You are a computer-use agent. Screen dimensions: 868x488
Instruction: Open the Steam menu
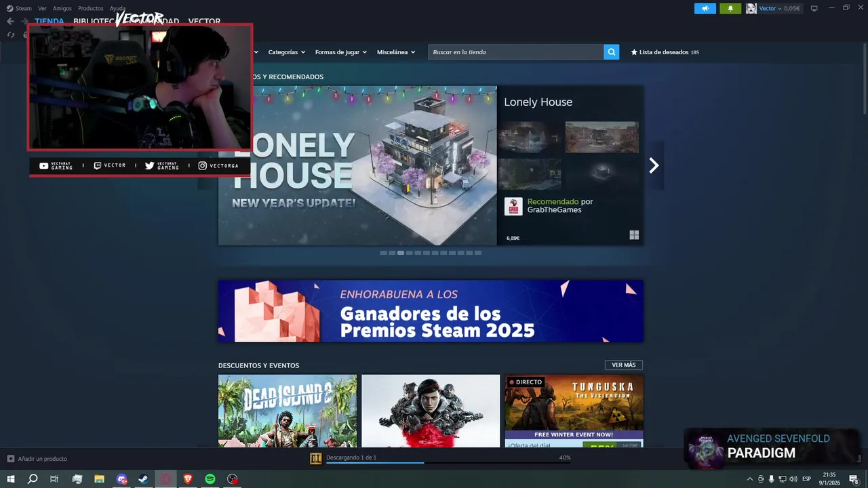coord(24,8)
